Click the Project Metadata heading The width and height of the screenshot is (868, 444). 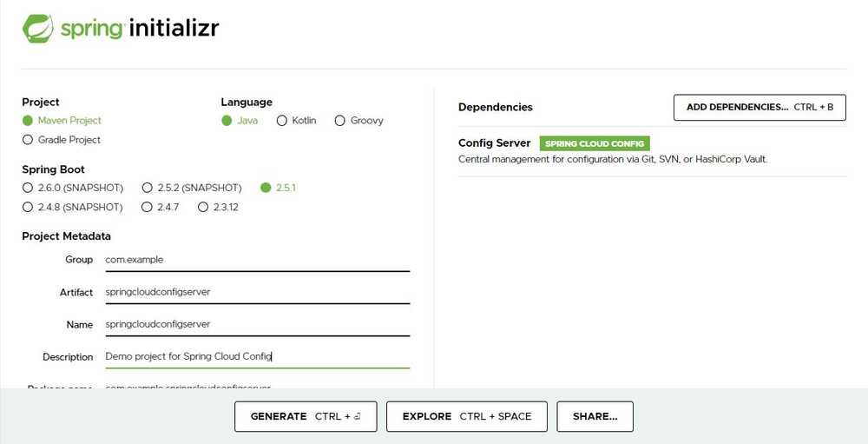[67, 236]
